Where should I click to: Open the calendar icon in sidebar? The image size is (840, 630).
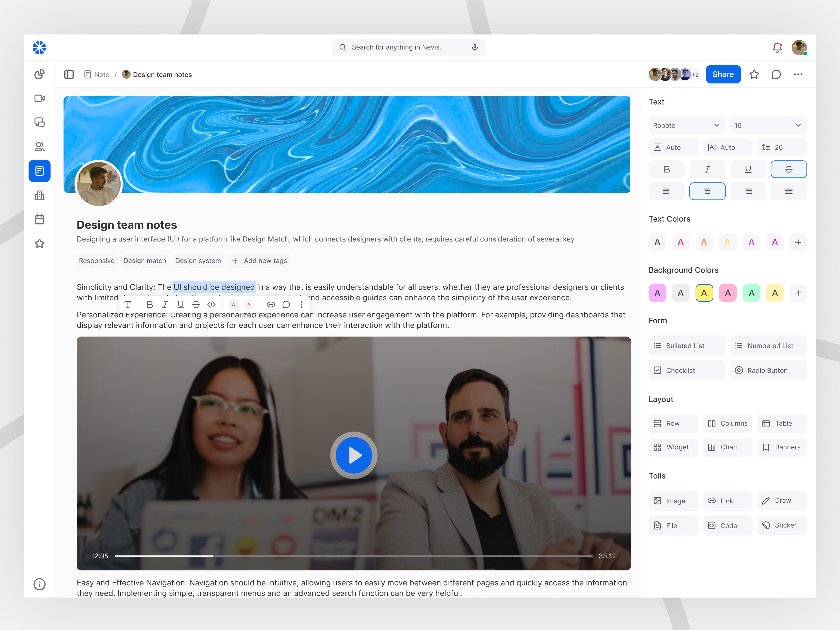point(39,219)
